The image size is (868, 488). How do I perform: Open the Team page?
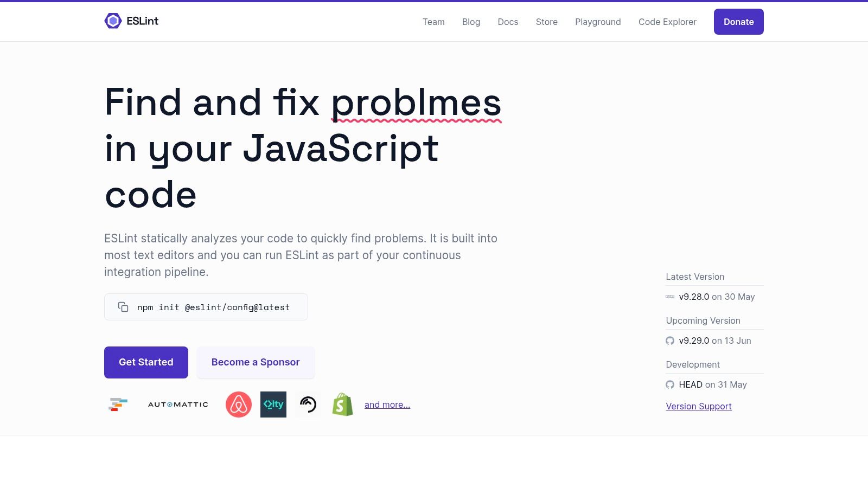pyautogui.click(x=433, y=22)
